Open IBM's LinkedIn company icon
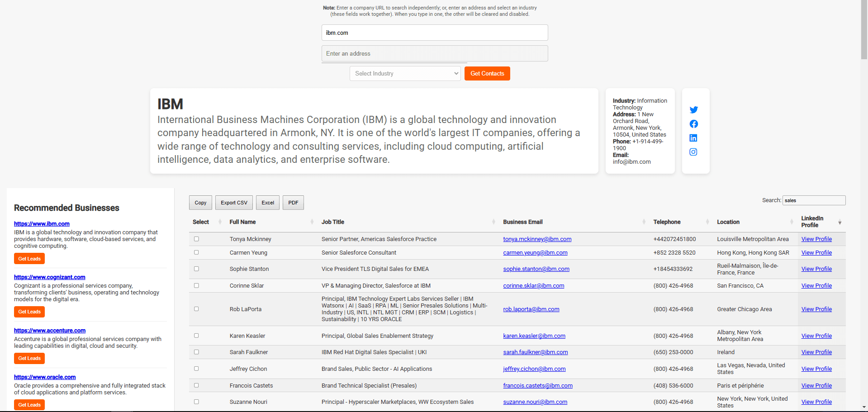The height and width of the screenshot is (412, 868). coord(693,138)
